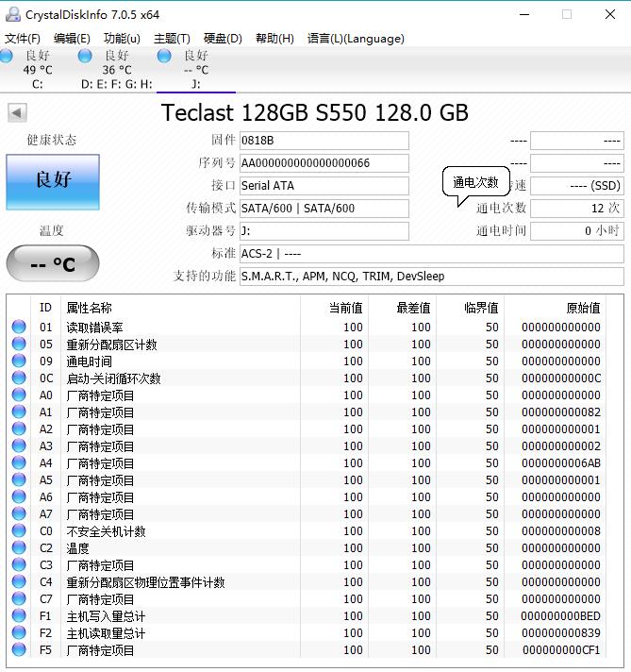Open the 硬盘(D) menu
The height and width of the screenshot is (672, 631).
(223, 39)
